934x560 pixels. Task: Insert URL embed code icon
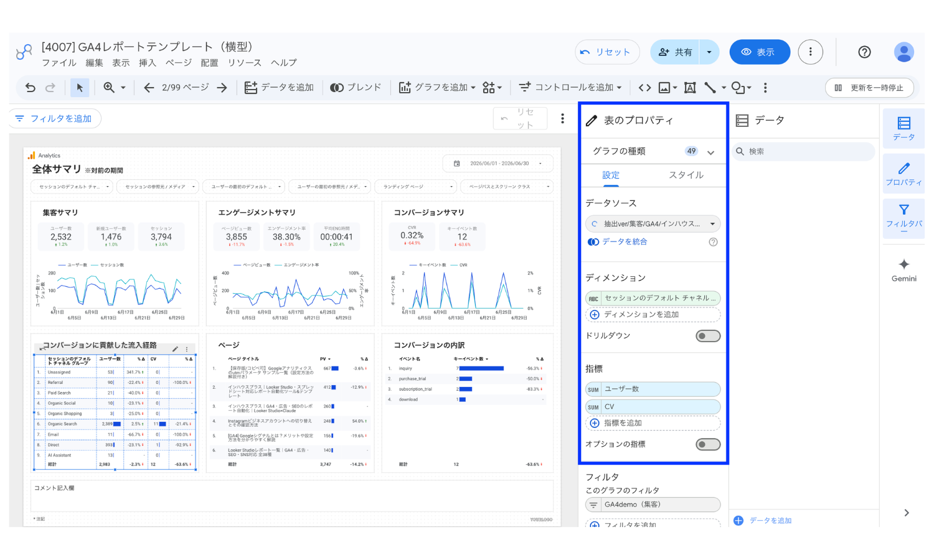click(645, 88)
